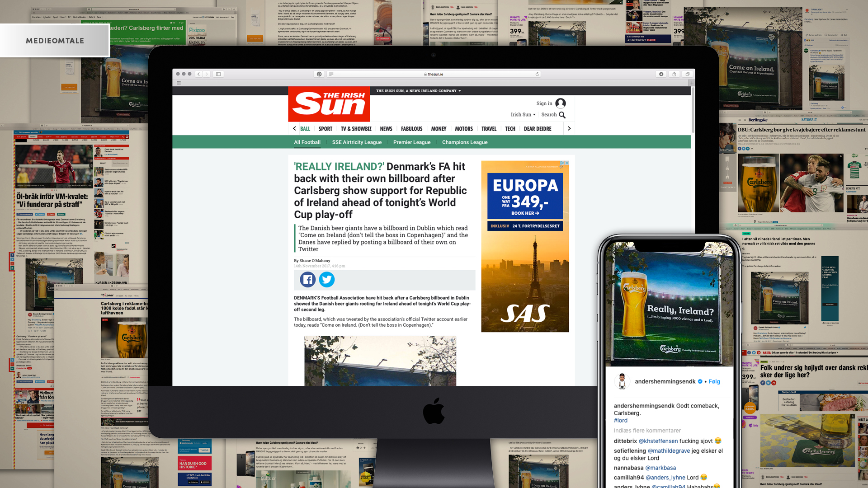Viewport: 868px width, 488px height.
Task: Click the verified badge beside andershemmingsendk
Action: point(700,382)
